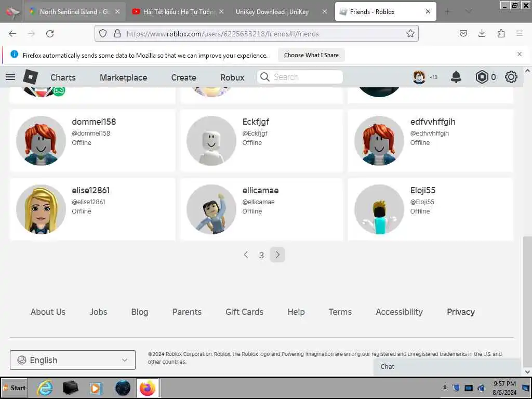Open About Us footer link
532x399 pixels.
coord(48,312)
